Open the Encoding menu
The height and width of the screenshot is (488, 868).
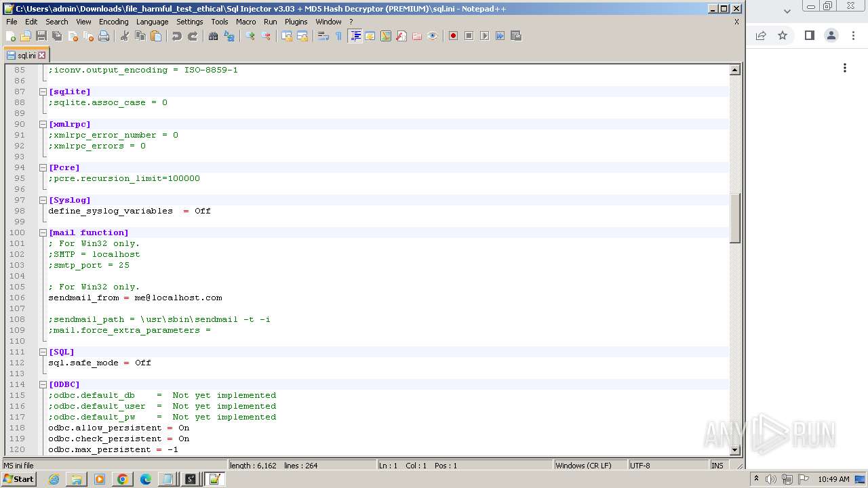point(113,22)
